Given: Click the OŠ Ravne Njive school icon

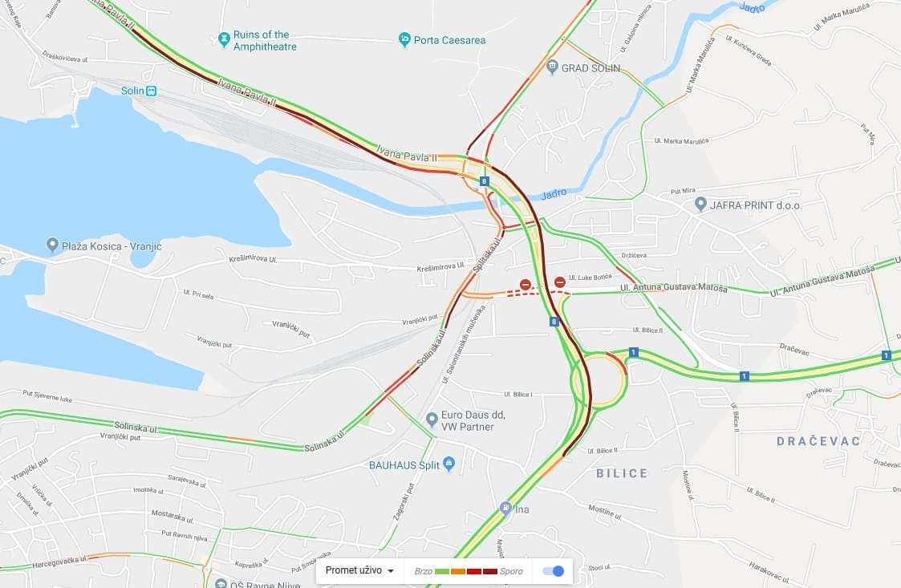Looking at the screenshot, I should click(221, 584).
